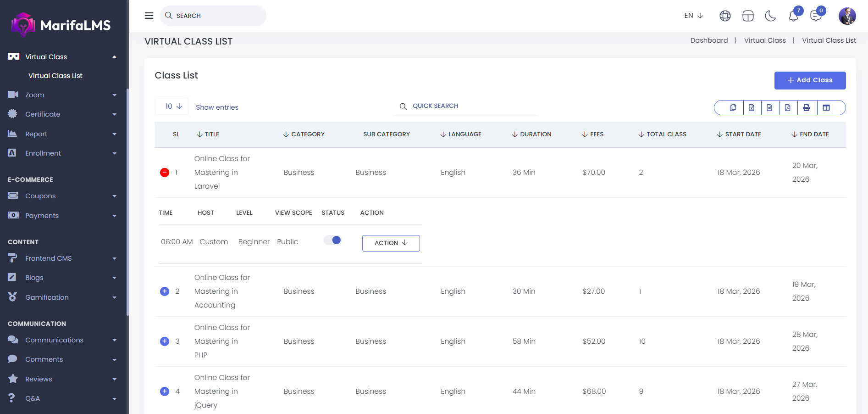Open the Gamification sidebar menu
Screen dimensions: 868x414
[62, 297]
